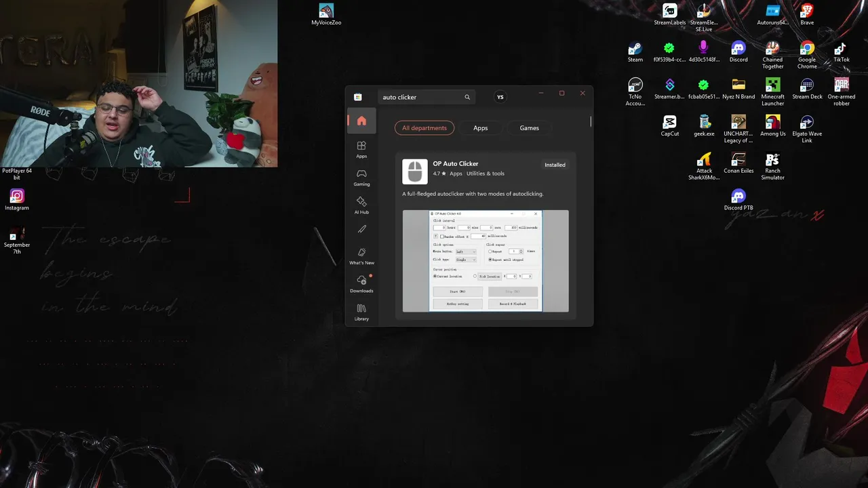Select the 4d30c5148f microphone file icon
This screenshot has width=868, height=488.
[704, 52]
